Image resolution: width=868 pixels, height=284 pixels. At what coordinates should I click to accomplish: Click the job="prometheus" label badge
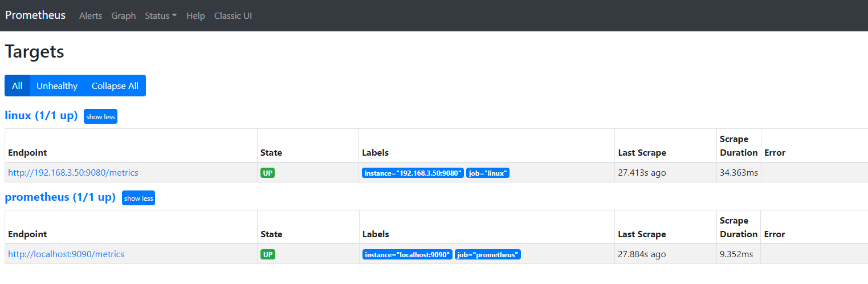tap(488, 254)
